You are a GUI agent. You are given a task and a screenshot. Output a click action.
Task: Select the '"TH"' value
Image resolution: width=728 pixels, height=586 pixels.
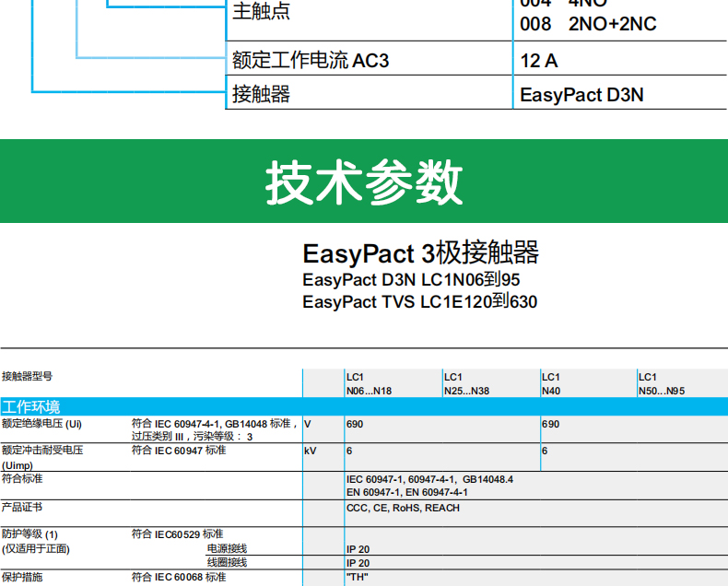click(x=357, y=577)
